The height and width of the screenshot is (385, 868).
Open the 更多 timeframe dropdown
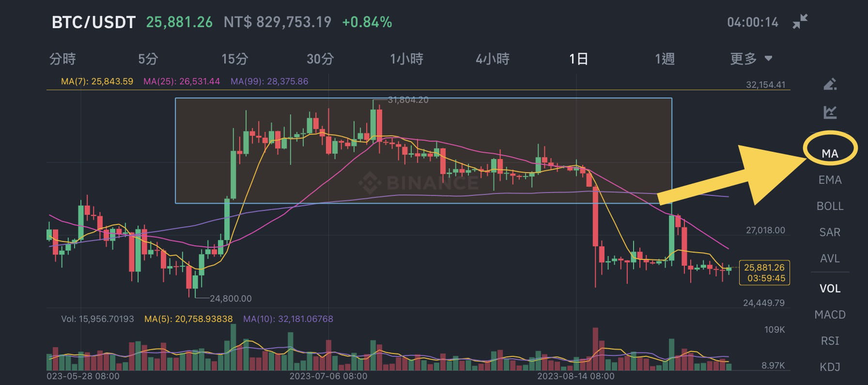(743, 59)
